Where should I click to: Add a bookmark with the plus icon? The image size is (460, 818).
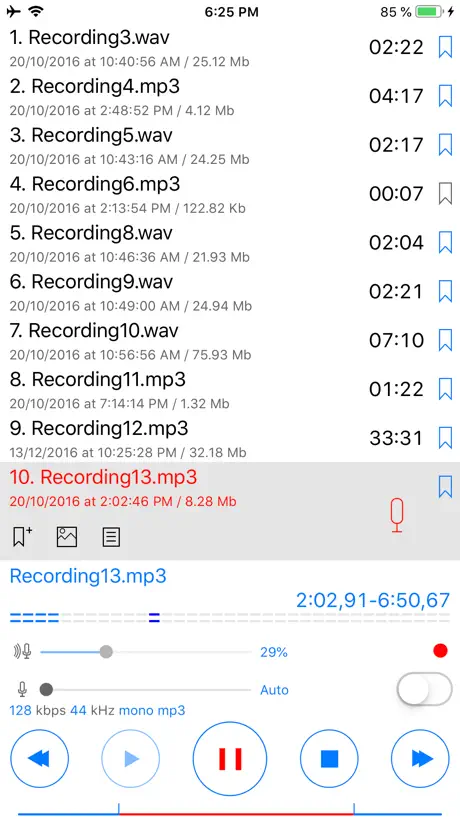coord(22,537)
